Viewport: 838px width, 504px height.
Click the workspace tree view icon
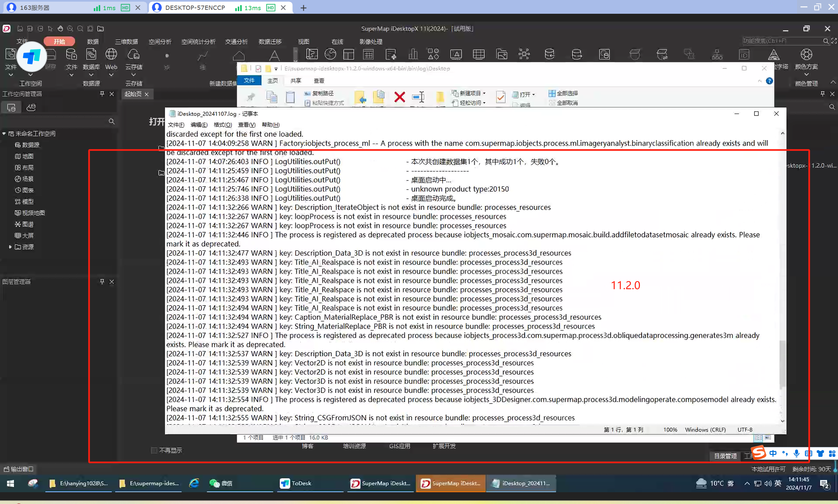point(11,108)
